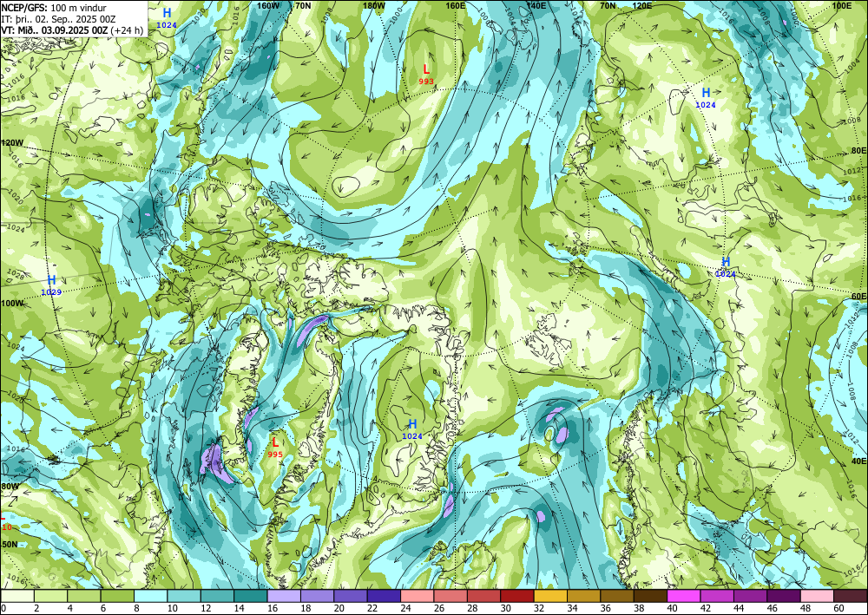Click the "NCEP/GFS: 100 m vindur" title text
Image resolution: width=868 pixels, height=615 pixels.
(54, 8)
